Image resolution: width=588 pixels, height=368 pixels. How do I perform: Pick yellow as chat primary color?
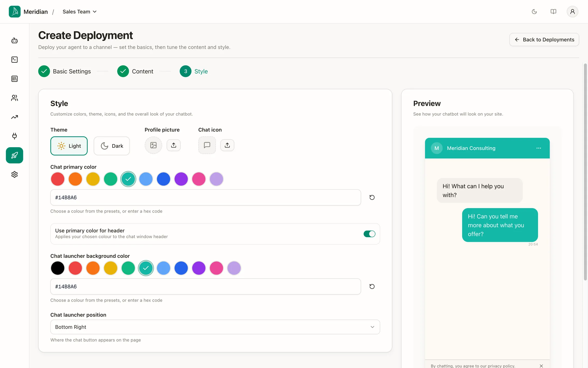[93, 179]
